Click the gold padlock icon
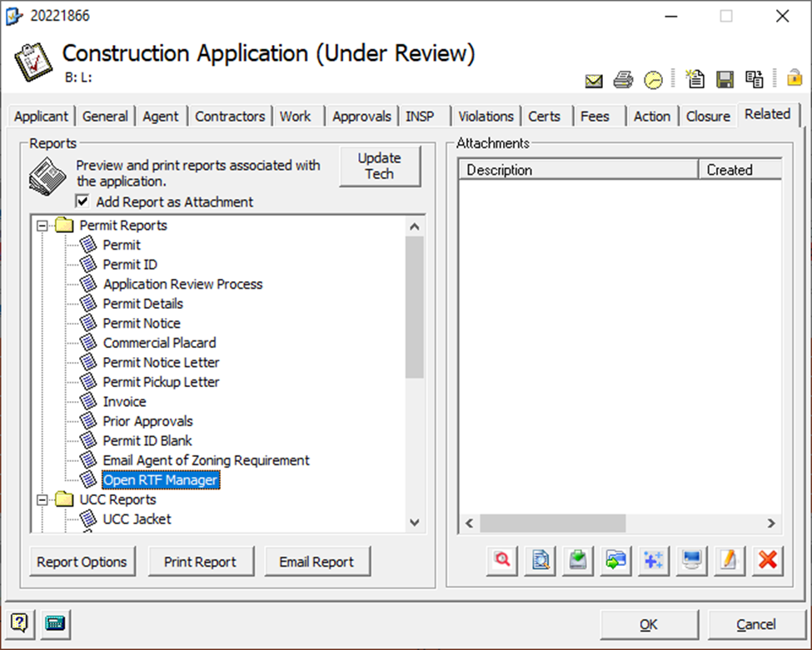 pos(795,77)
